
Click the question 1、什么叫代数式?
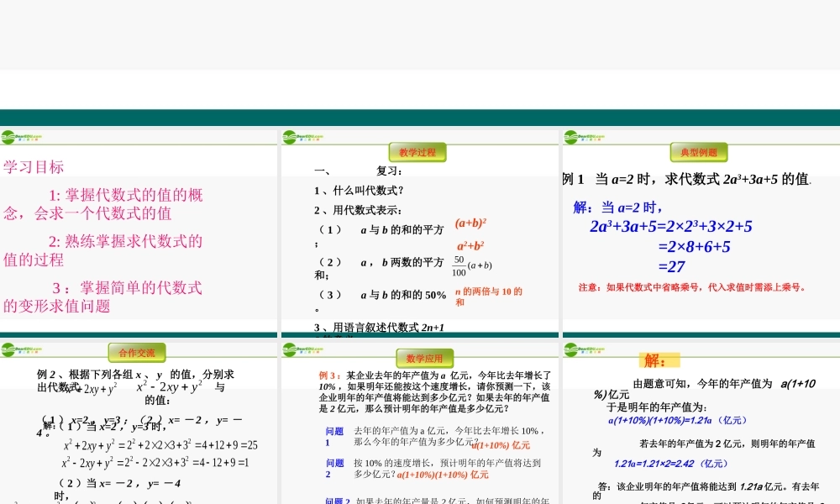pos(359,191)
